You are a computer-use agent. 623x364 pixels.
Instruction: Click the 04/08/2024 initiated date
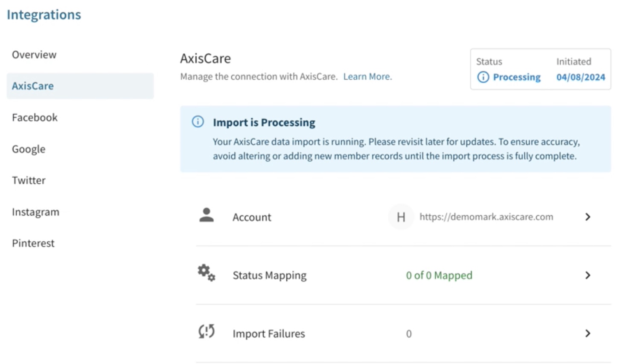click(x=581, y=77)
